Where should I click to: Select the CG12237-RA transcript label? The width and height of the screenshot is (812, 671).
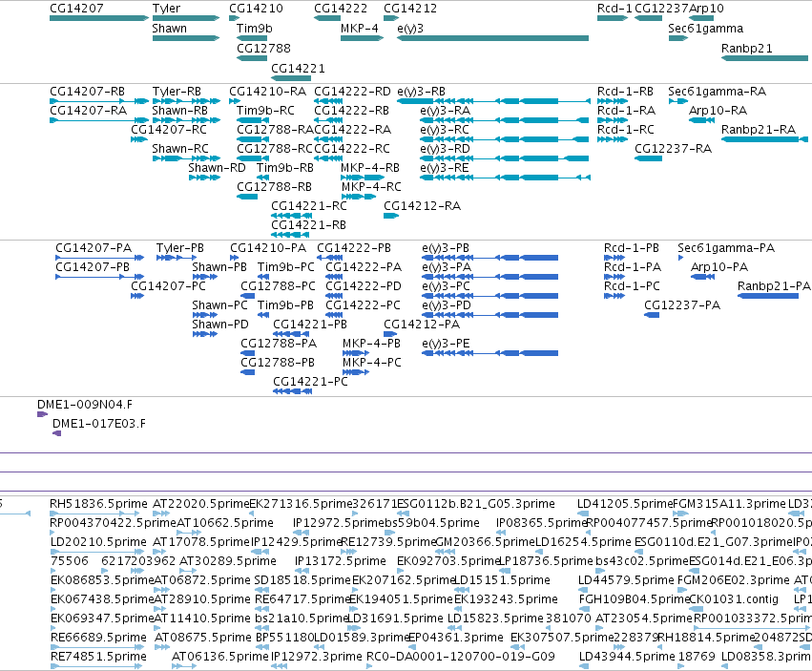pos(674,149)
